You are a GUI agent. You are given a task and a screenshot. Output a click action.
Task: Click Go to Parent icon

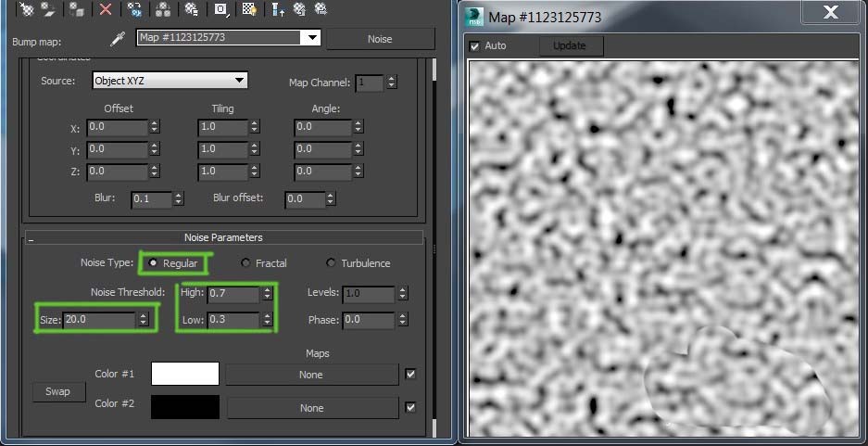pos(299,9)
